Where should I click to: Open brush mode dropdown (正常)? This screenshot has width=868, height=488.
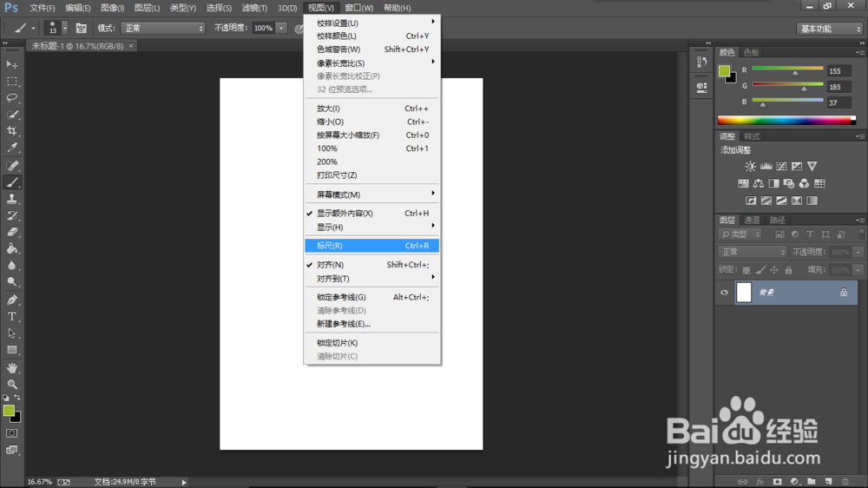click(163, 28)
